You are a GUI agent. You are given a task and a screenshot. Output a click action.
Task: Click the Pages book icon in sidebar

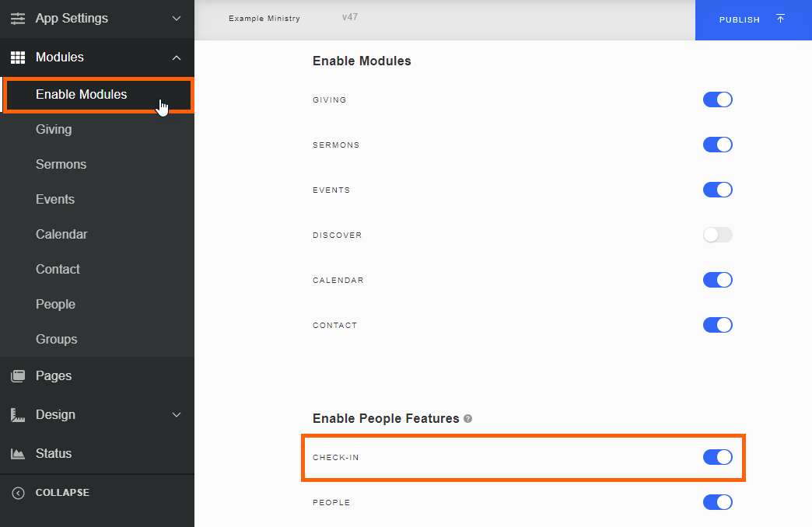[18, 375]
